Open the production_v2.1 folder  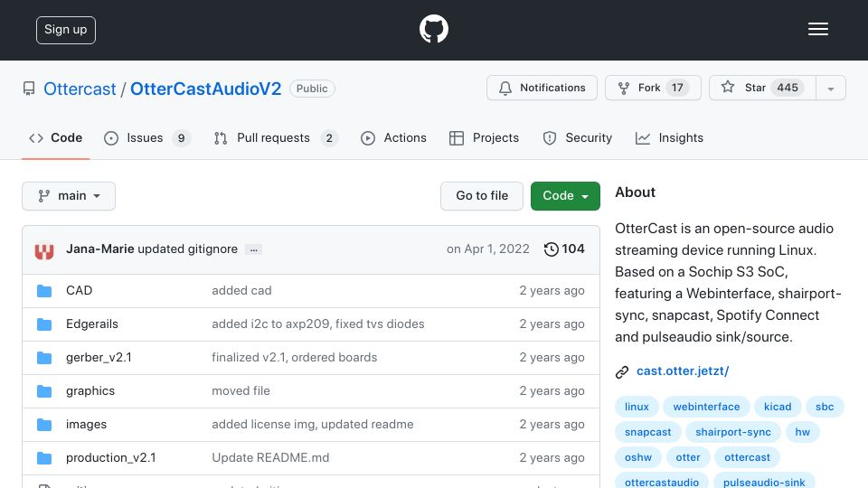coord(110,457)
